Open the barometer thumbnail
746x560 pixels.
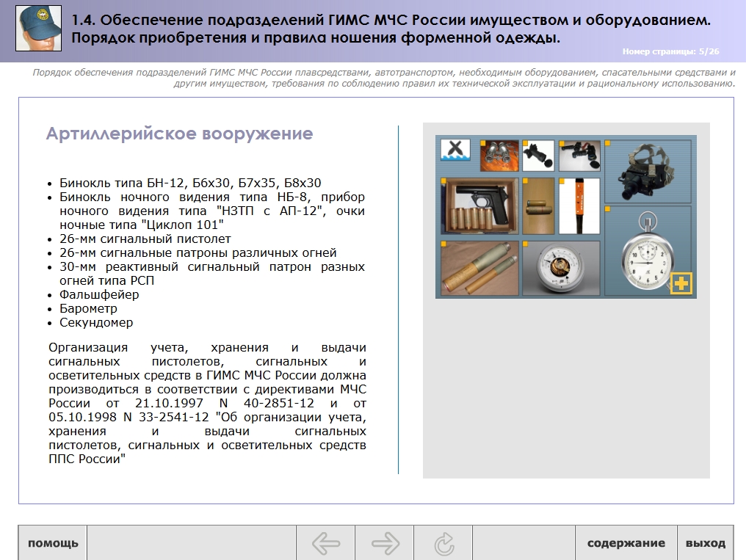click(562, 269)
